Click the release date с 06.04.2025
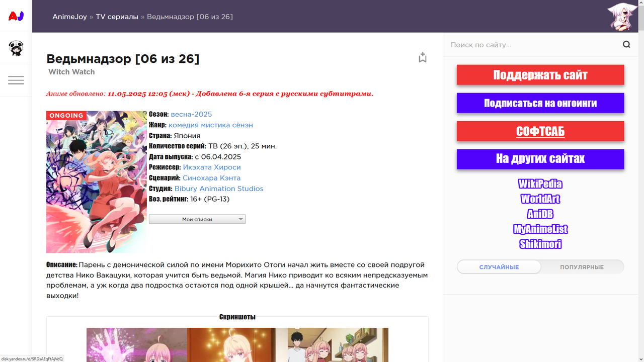Viewport: 644px width, 362px height. 218,157
